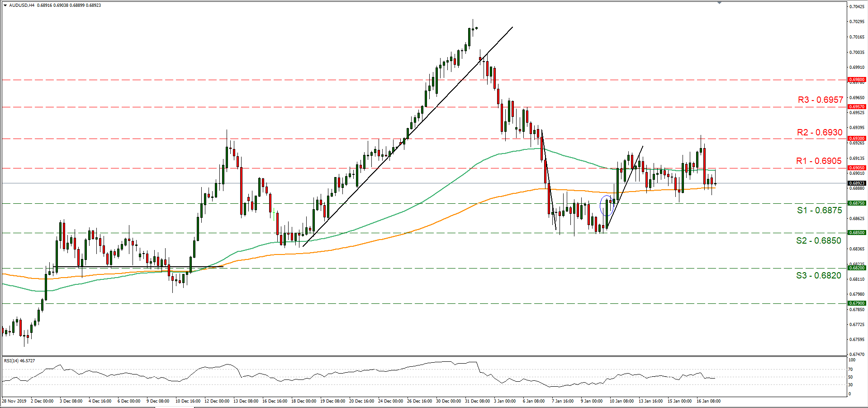Click the S2 - 0.6850 text label
The width and height of the screenshot is (868, 408).
(818, 240)
